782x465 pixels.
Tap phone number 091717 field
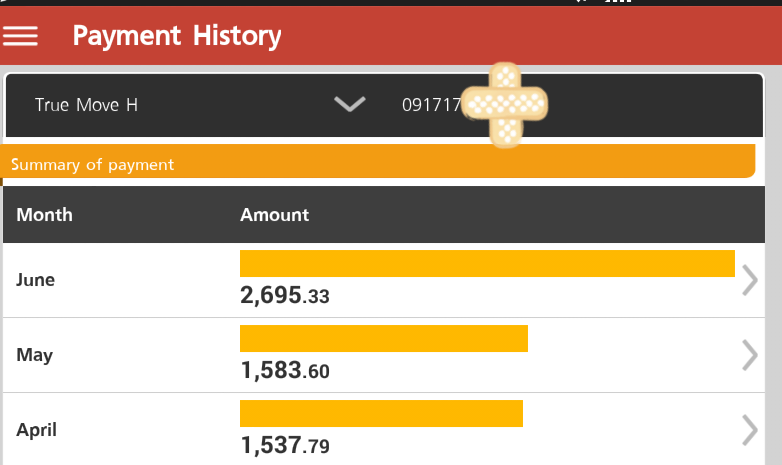(431, 104)
